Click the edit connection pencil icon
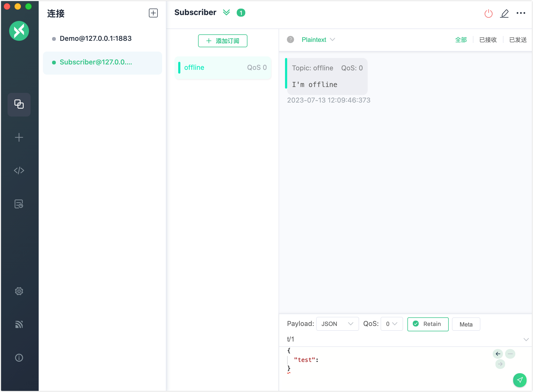 point(504,13)
